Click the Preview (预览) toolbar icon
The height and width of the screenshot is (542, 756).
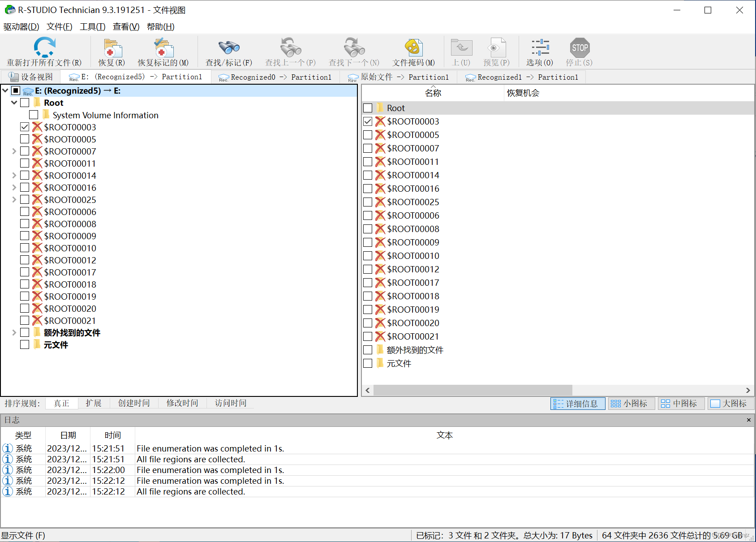point(496,47)
